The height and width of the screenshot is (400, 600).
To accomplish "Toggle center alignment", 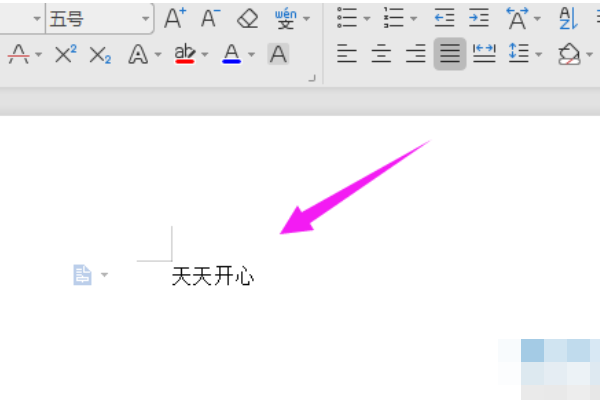I will (381, 54).
